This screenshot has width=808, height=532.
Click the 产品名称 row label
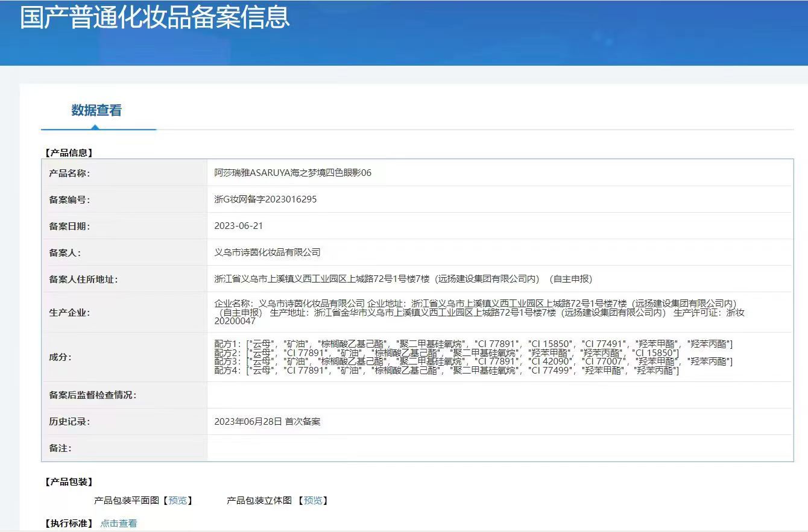tap(69, 174)
